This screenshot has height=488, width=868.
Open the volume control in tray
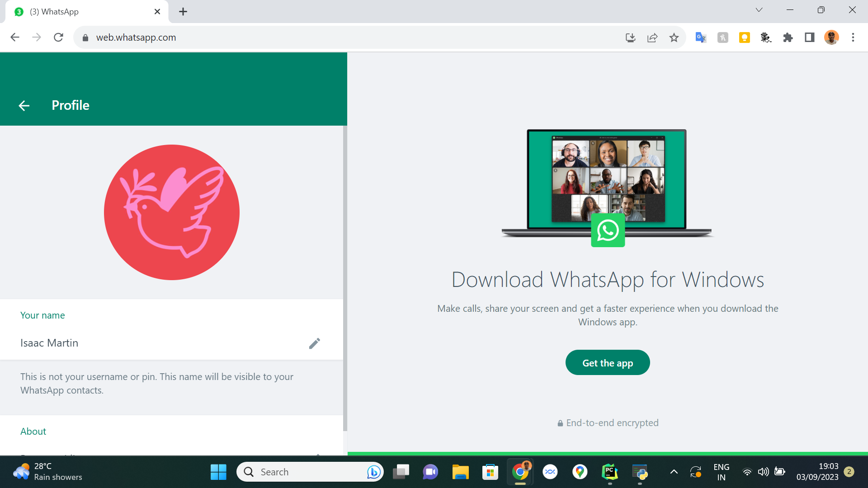tap(763, 472)
